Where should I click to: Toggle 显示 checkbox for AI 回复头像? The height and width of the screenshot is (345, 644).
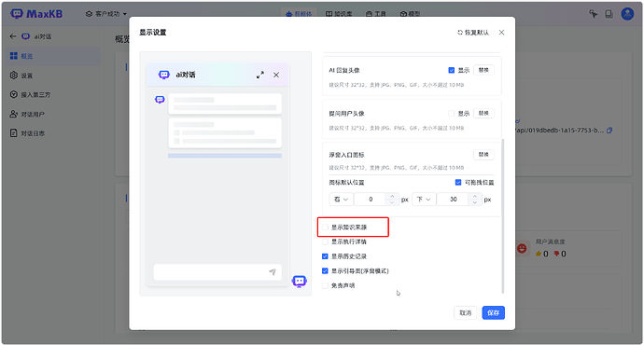pyautogui.click(x=452, y=70)
